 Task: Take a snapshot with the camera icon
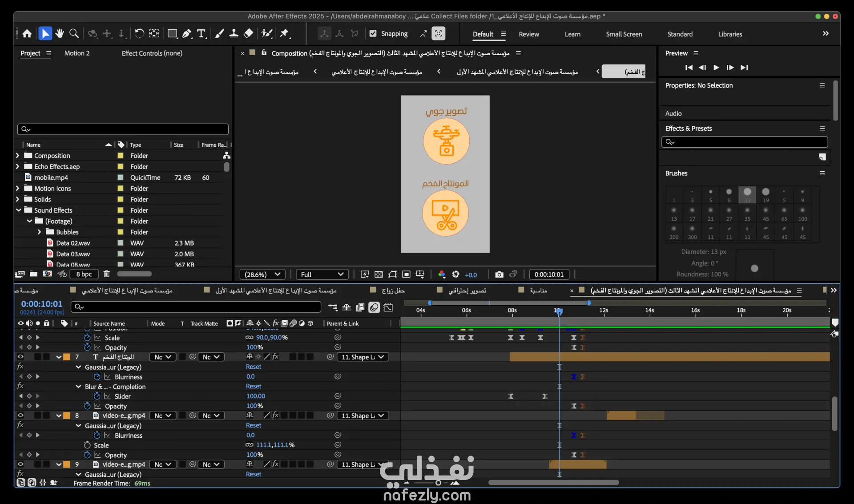tap(499, 274)
